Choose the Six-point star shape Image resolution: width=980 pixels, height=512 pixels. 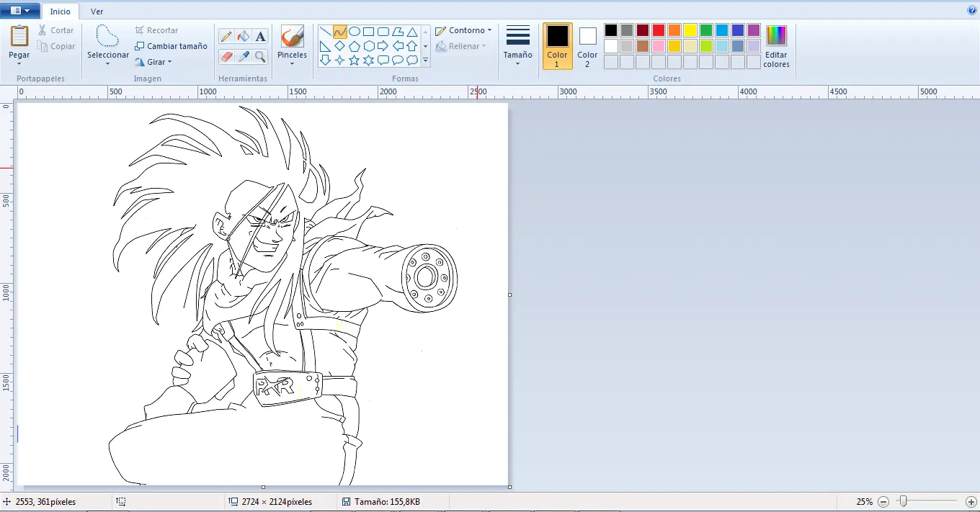pos(369,60)
